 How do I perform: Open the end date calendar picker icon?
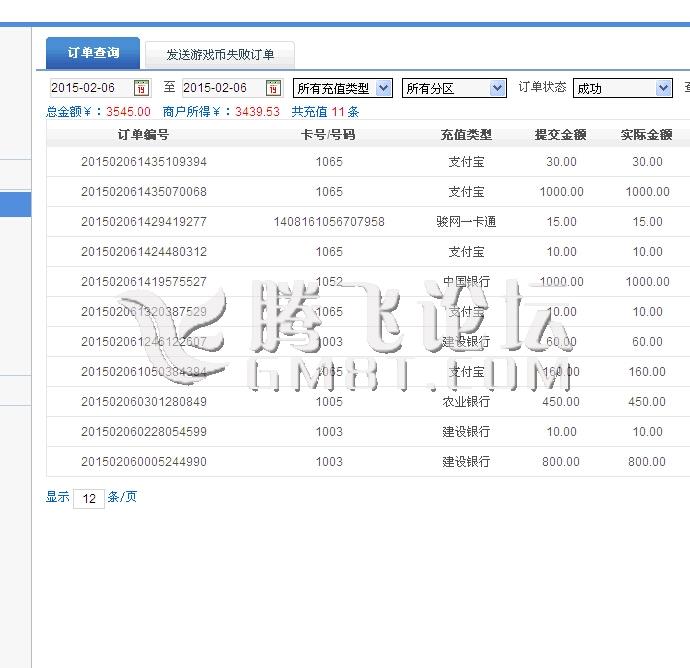(273, 88)
